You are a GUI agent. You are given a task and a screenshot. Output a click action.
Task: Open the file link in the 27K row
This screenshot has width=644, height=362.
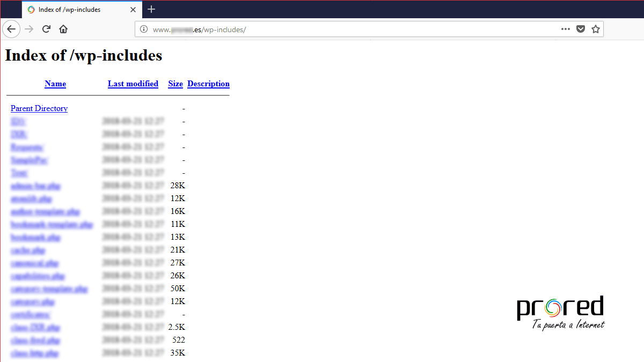34,263
